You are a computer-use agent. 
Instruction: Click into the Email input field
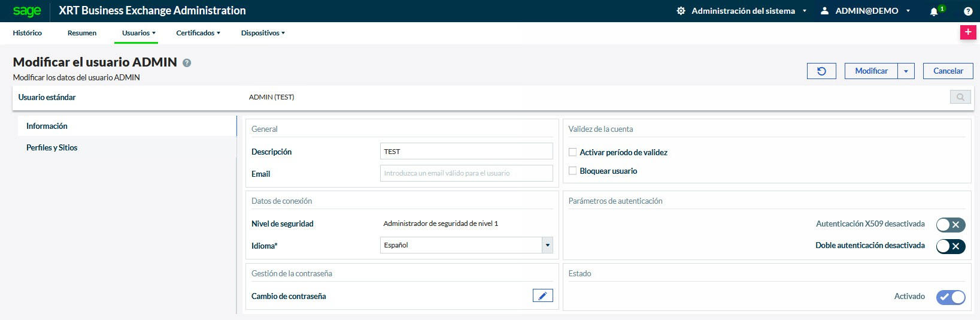466,173
